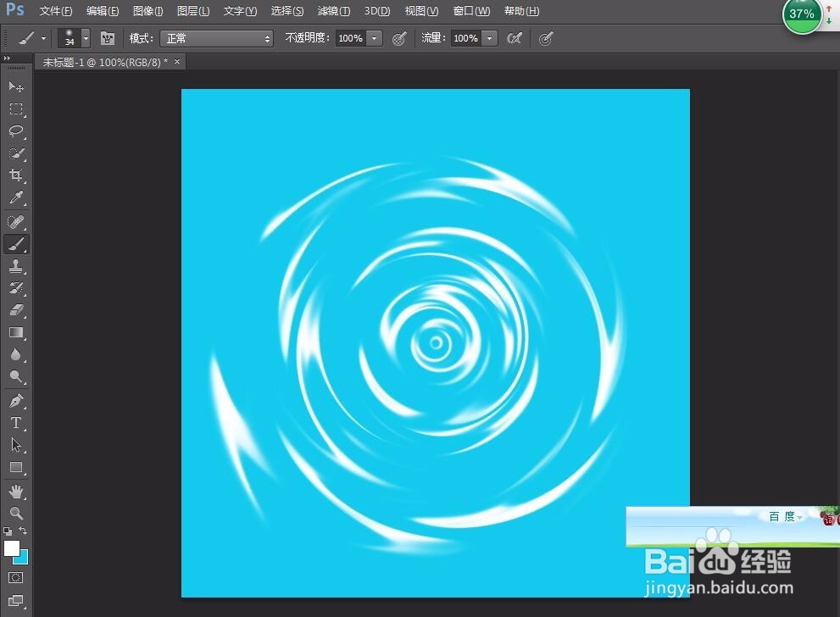The width and height of the screenshot is (840, 617).
Task: Select the Zoom tool
Action: (16, 513)
